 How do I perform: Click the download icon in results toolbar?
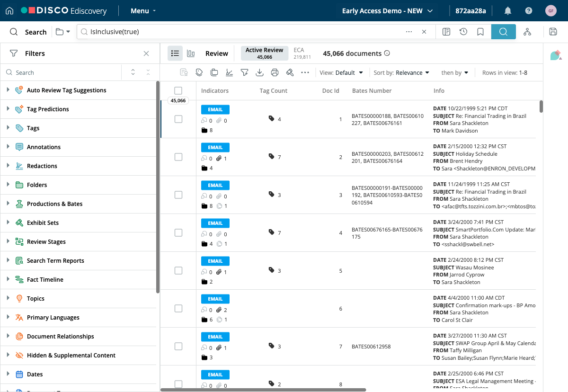click(x=259, y=72)
